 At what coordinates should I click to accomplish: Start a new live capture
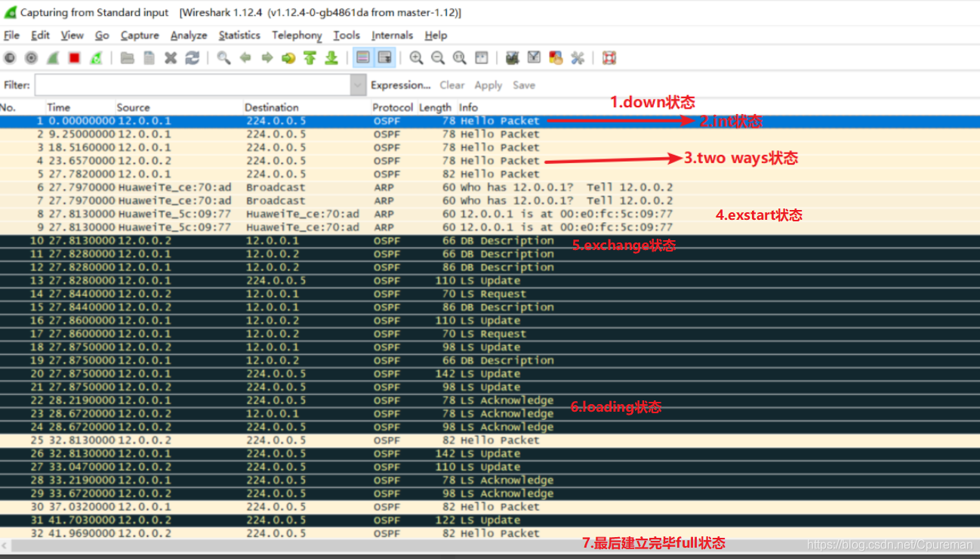click(x=53, y=58)
